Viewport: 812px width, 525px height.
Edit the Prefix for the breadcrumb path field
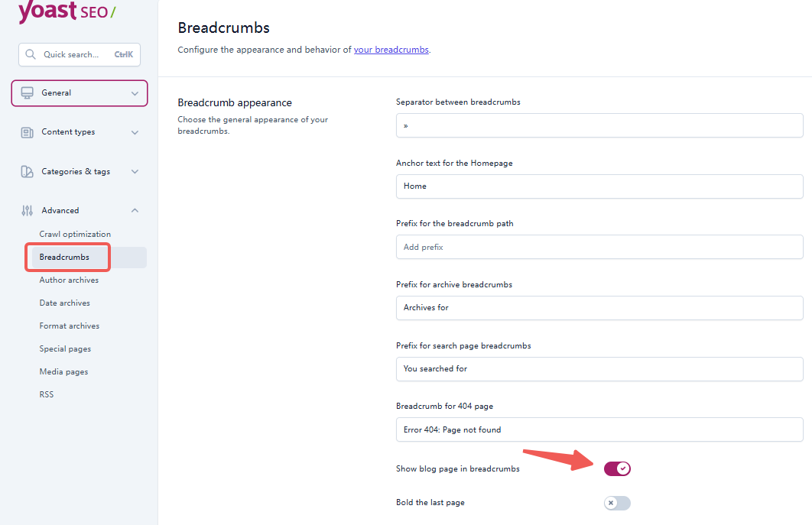click(x=599, y=247)
